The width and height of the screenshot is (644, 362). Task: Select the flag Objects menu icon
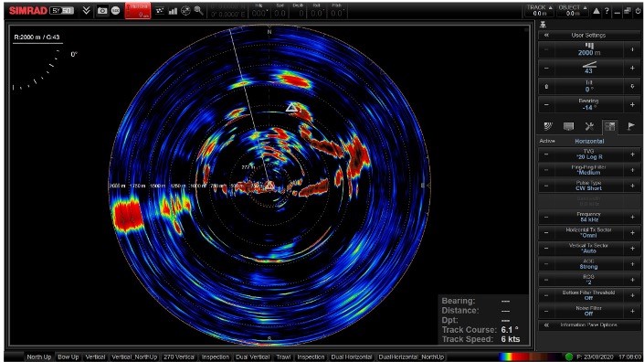tap(630, 126)
